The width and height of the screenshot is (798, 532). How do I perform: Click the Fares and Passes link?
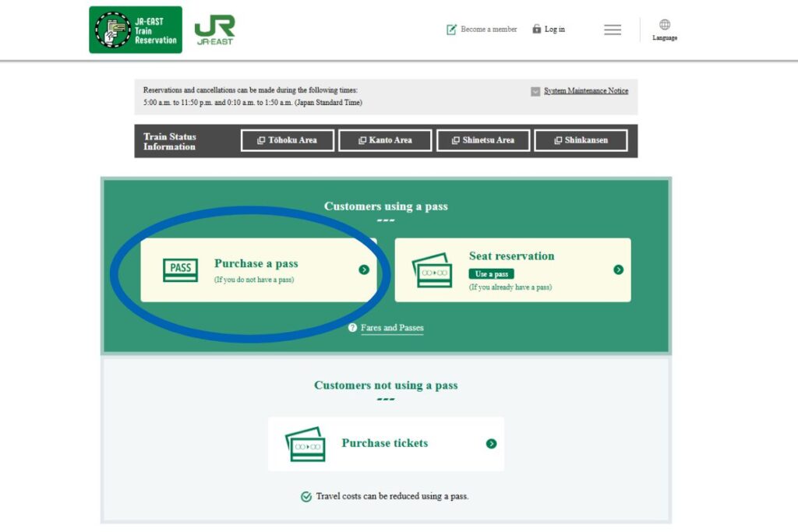393,327
